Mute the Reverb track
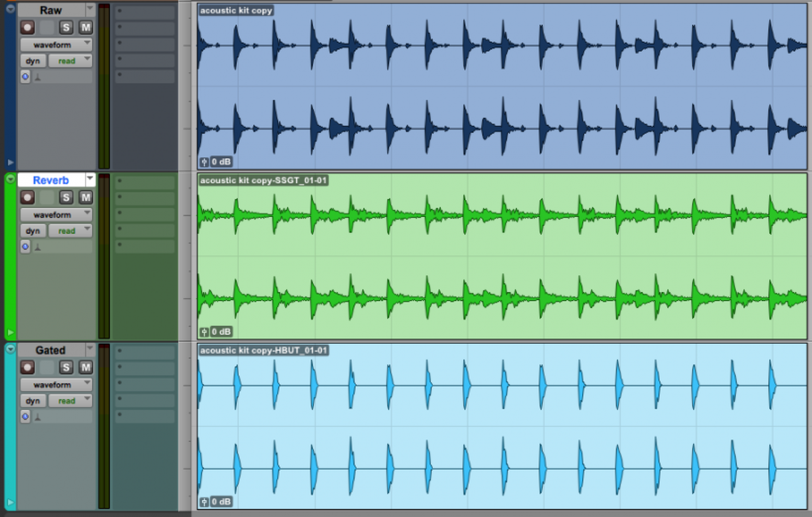This screenshot has height=517, width=812. click(86, 197)
